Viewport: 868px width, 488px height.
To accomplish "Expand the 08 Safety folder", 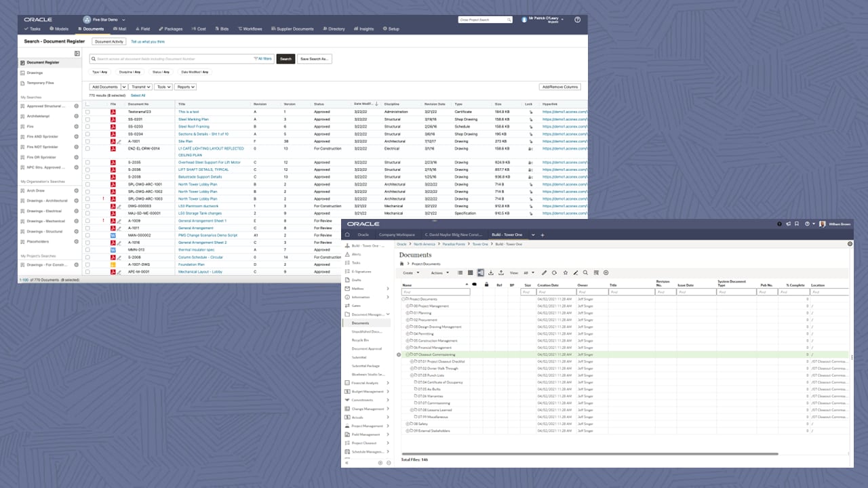I will click(x=408, y=424).
